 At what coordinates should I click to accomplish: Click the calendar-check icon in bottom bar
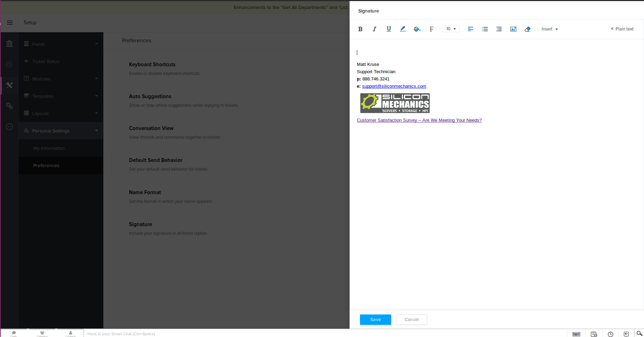pyautogui.click(x=594, y=334)
